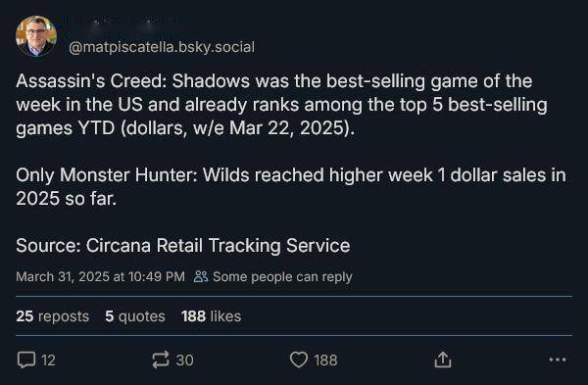View who gave the 188 likes
Screen dimensions: 588x385
point(211,316)
